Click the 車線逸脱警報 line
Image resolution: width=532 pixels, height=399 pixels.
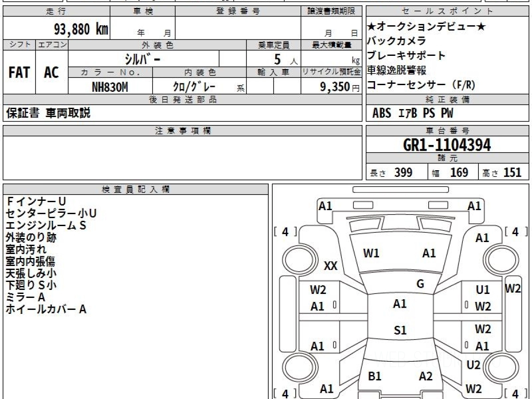pos(397,70)
